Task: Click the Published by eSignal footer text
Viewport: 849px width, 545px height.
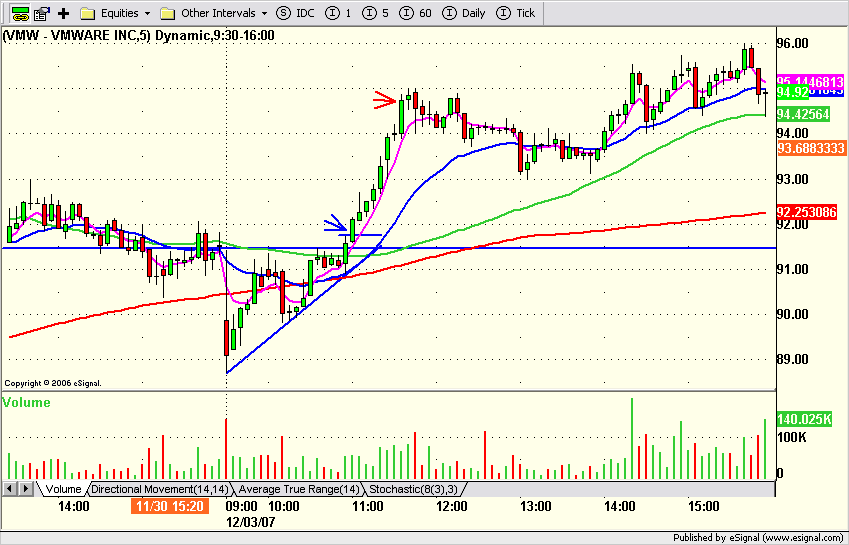Action: pos(759,537)
